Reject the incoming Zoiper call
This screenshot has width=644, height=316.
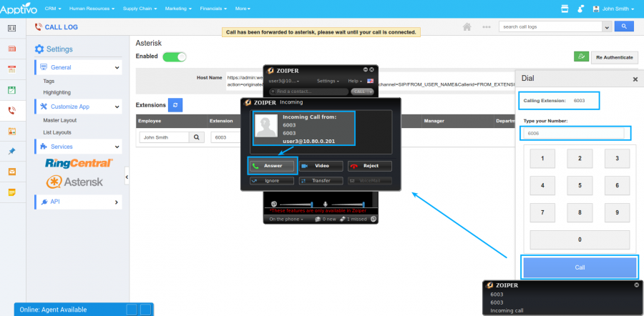click(370, 166)
